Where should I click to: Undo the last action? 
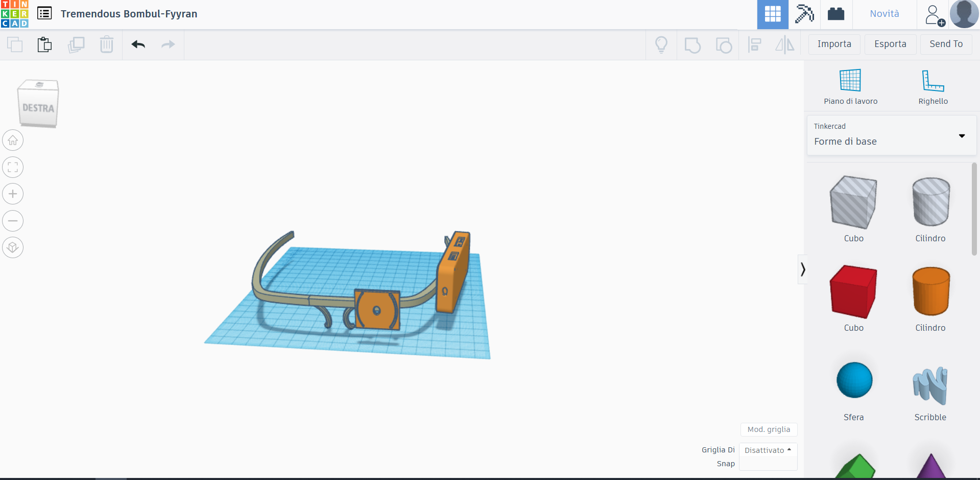click(138, 44)
